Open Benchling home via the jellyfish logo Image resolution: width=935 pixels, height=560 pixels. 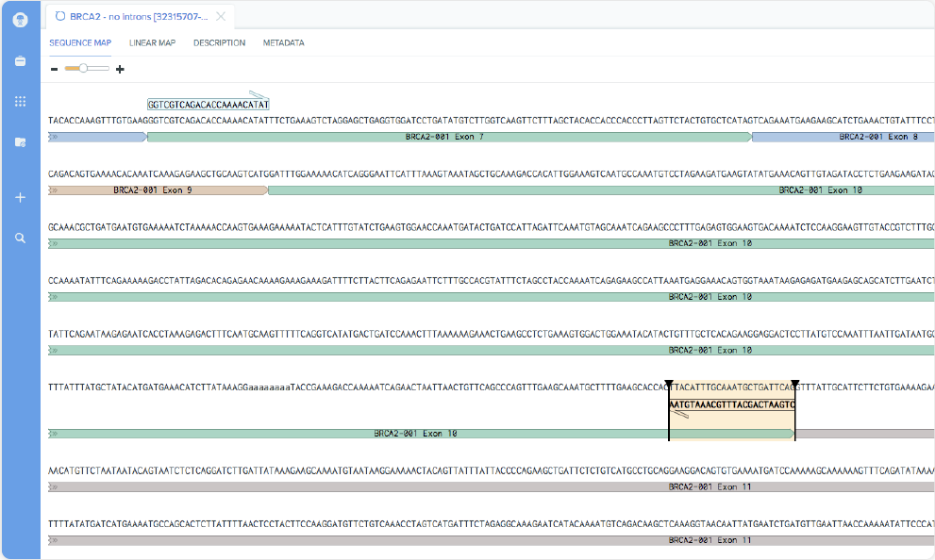(x=20, y=20)
